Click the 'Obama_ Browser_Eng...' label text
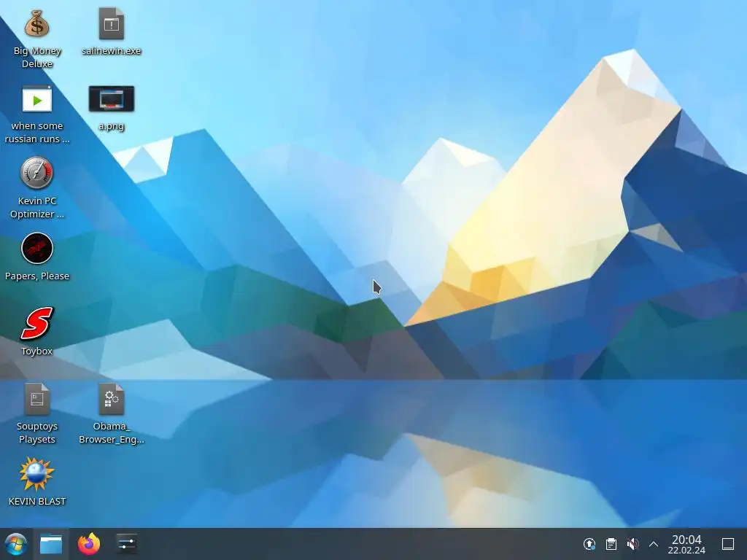747x560 pixels. (112, 433)
